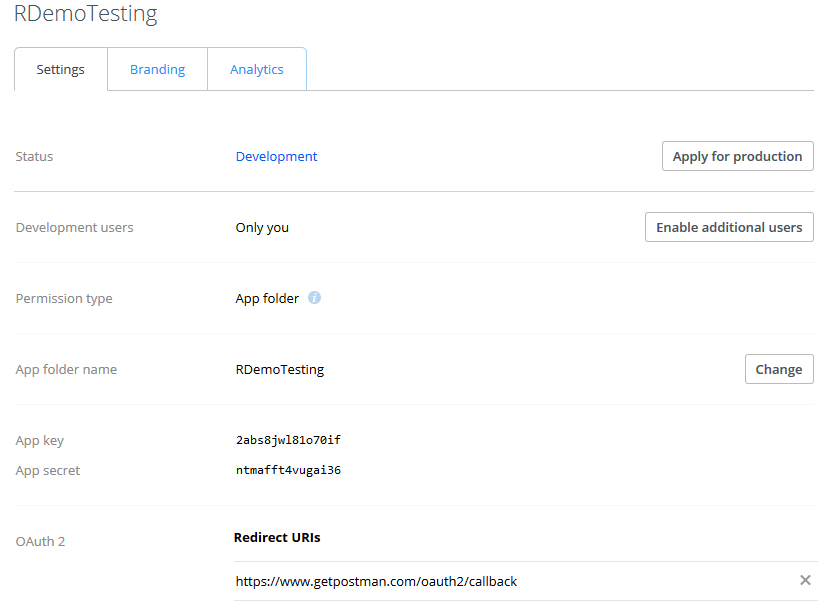This screenshot has height=606, width=830.
Task: Switch to the Branding tab
Action: click(157, 69)
